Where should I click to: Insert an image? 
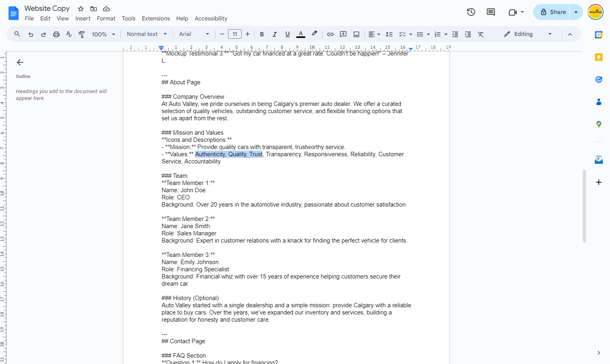(x=356, y=34)
